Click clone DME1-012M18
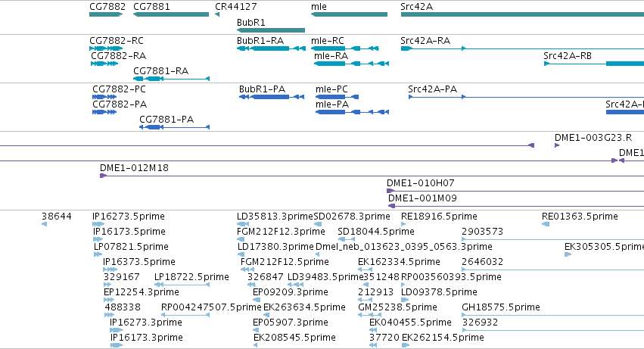 tap(134, 168)
